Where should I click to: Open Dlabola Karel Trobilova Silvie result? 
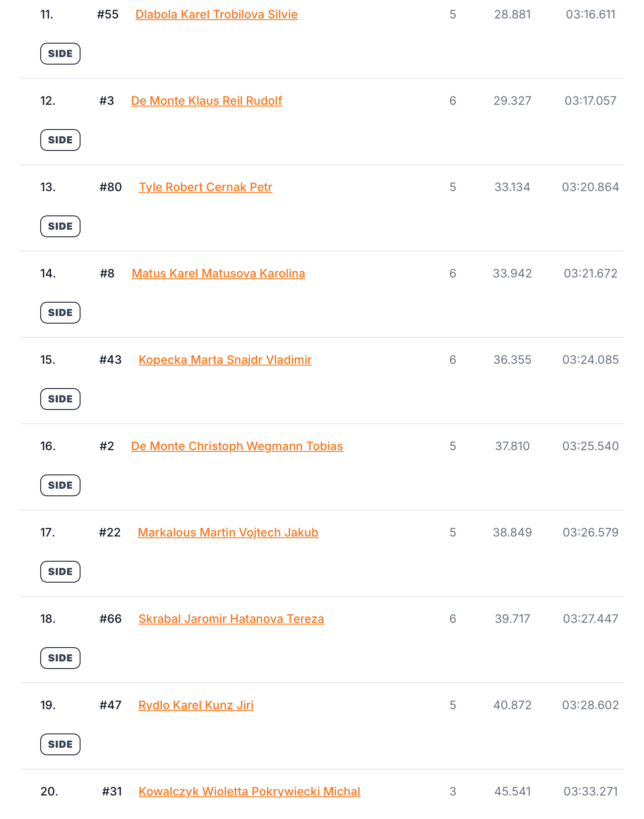[x=216, y=15]
